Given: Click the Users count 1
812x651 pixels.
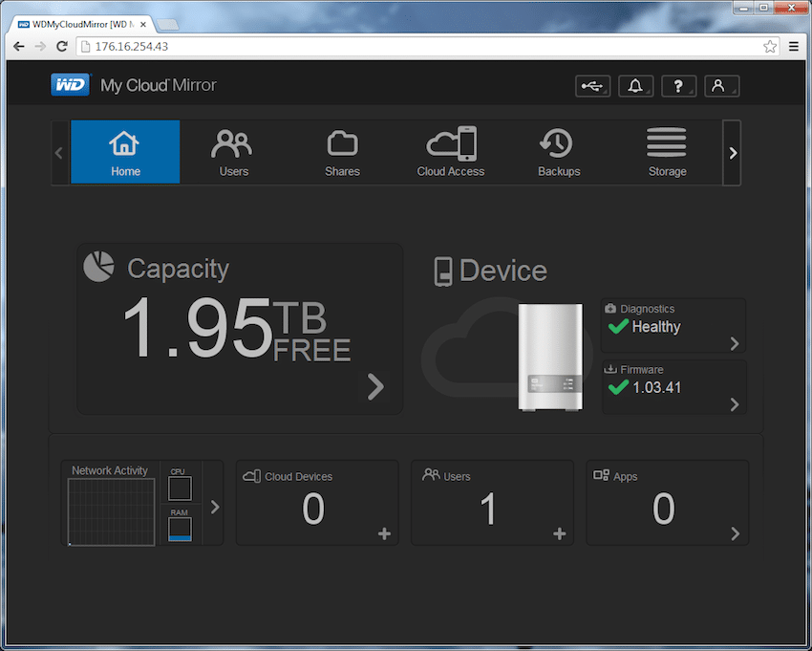Looking at the screenshot, I should click(488, 509).
